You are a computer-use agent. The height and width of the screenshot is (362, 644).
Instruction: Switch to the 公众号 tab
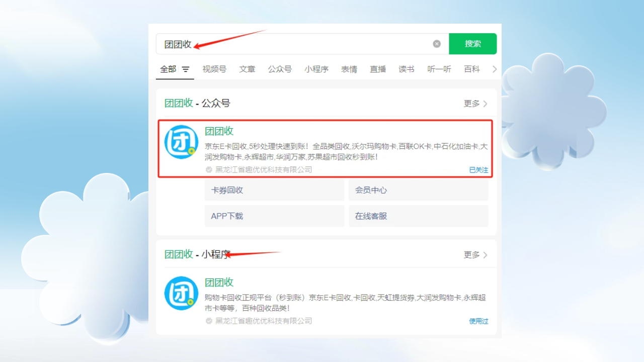point(280,69)
